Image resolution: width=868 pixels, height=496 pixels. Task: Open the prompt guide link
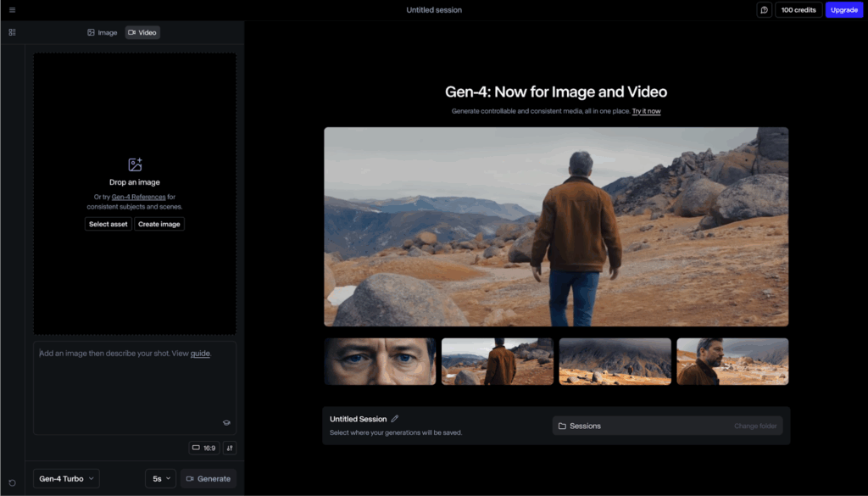pos(200,354)
